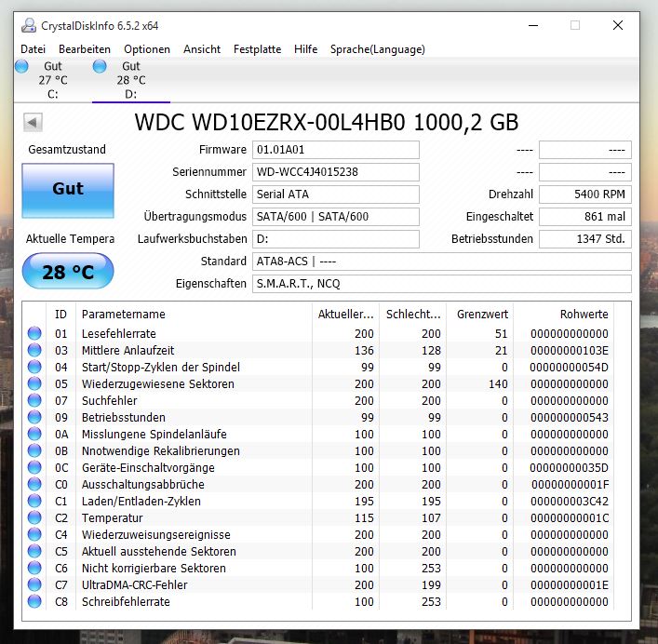Open the Optionen menu

[x=147, y=49]
